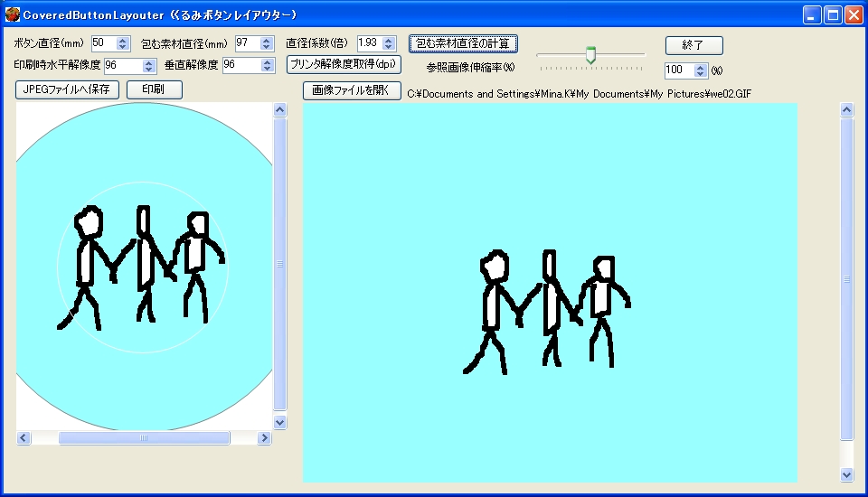The height and width of the screenshot is (497, 868).
Task: Click down arrow of the reference image's vertical scrollbar
Action: click(846, 475)
